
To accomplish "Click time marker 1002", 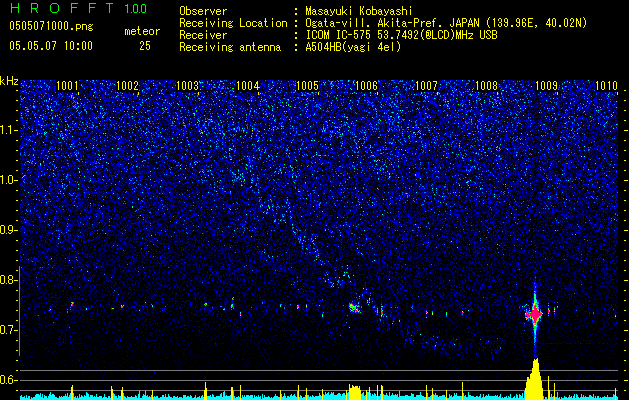I will [127, 85].
